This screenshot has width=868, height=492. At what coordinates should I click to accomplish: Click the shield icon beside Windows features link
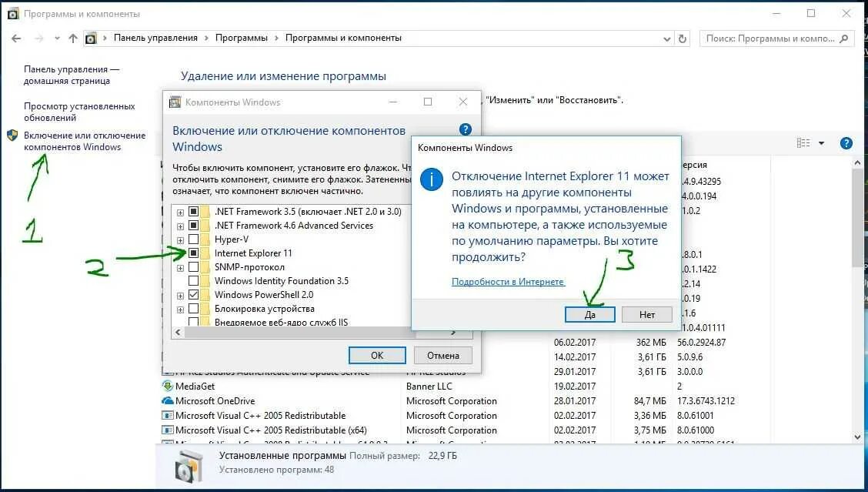pyautogui.click(x=12, y=136)
